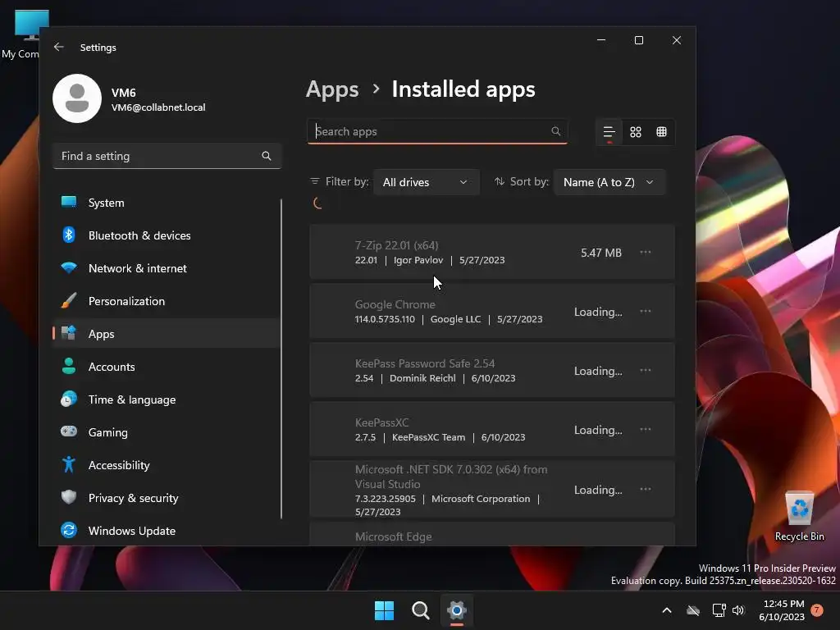840x630 pixels.
Task: Switch to list view layout
Action: 609,132
